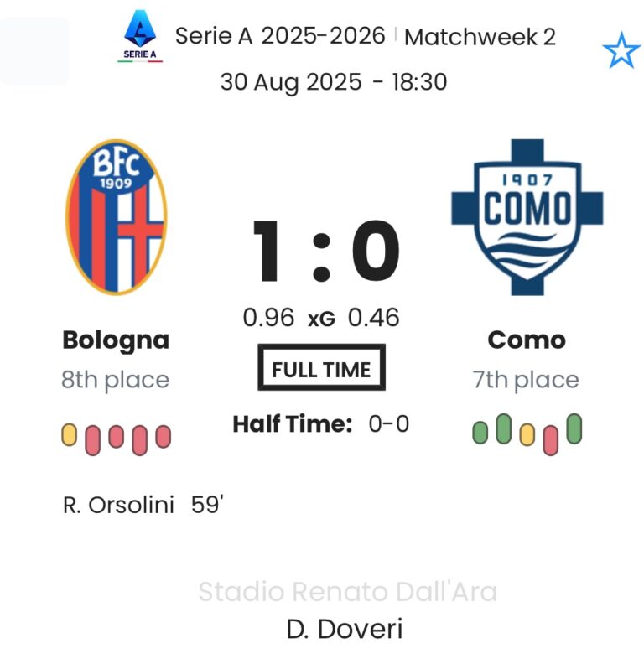This screenshot has width=644, height=654.
Task: Open the Bologna club crest
Action: click(x=117, y=216)
